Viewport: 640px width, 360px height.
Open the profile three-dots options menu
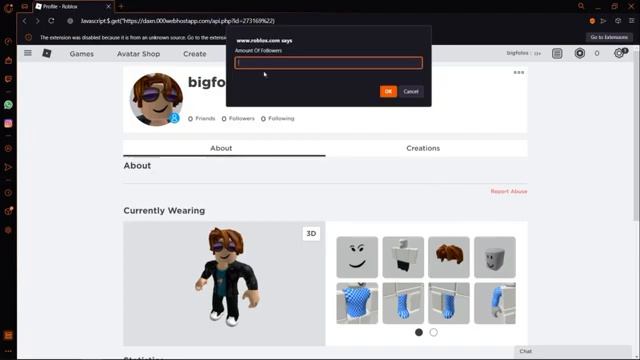[519, 72]
